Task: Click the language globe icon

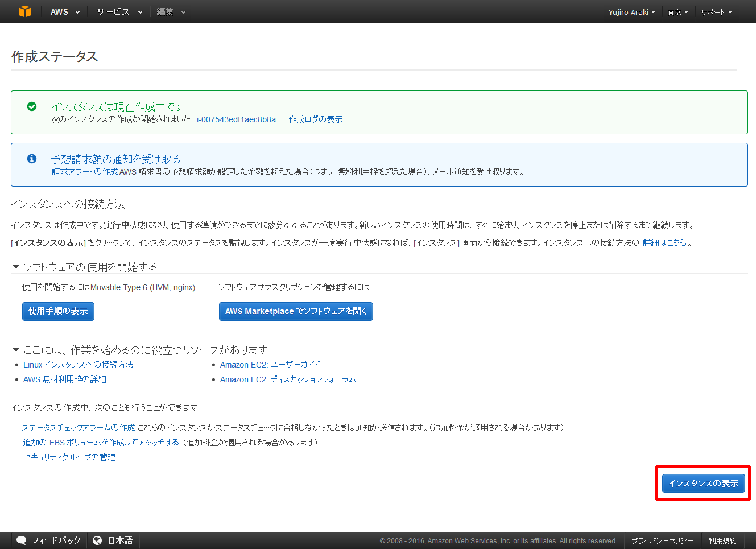Action: pyautogui.click(x=97, y=540)
